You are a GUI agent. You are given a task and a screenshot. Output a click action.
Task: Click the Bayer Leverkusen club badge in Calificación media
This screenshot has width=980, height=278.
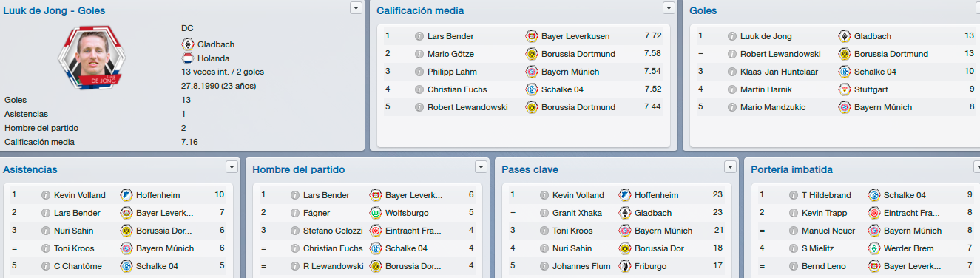(x=531, y=36)
